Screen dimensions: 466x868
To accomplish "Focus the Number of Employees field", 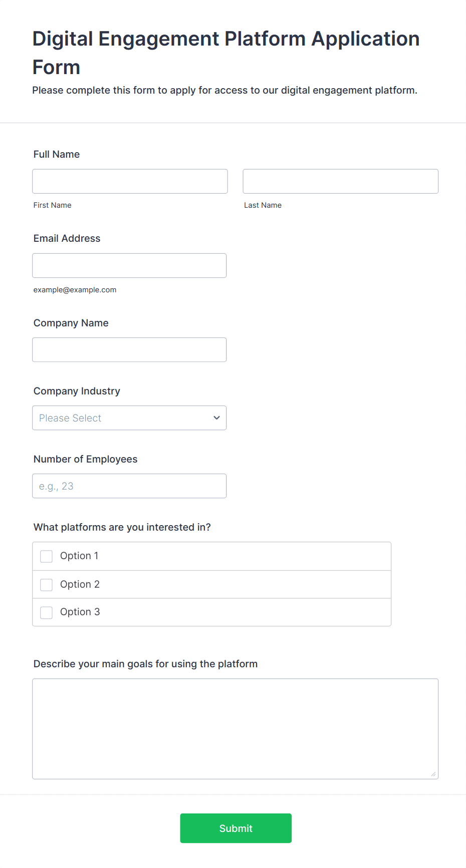I will coord(129,486).
